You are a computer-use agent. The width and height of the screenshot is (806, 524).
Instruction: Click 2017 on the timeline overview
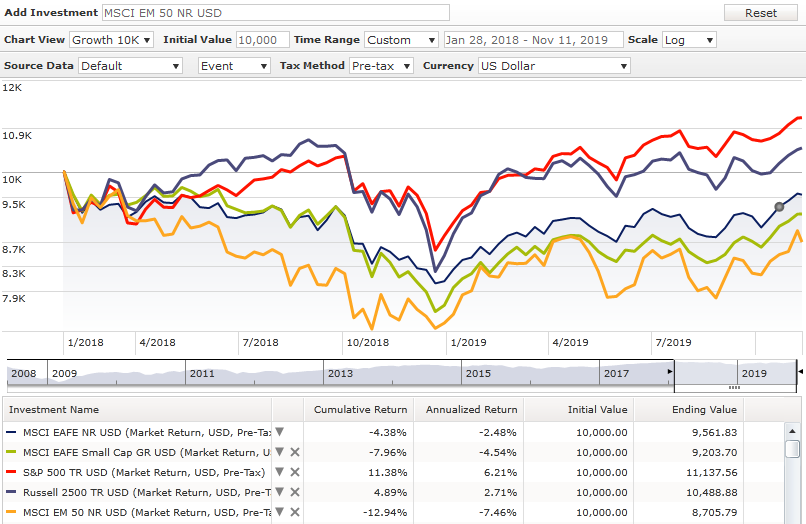(616, 373)
